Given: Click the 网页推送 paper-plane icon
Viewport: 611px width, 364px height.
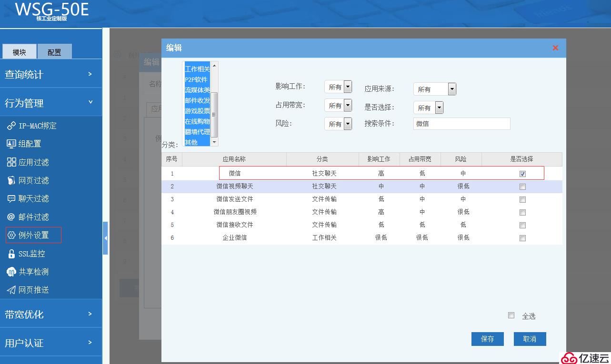Looking at the screenshot, I should click(11, 290).
